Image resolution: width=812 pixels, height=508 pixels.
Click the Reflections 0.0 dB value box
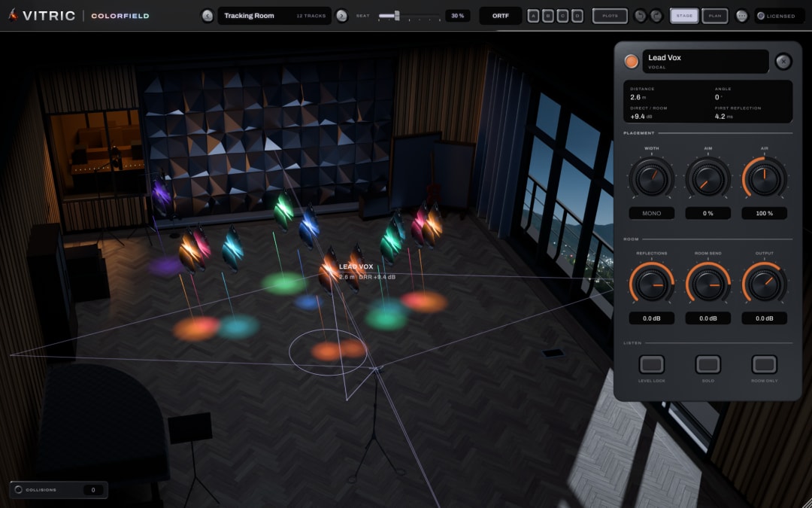pyautogui.click(x=651, y=318)
